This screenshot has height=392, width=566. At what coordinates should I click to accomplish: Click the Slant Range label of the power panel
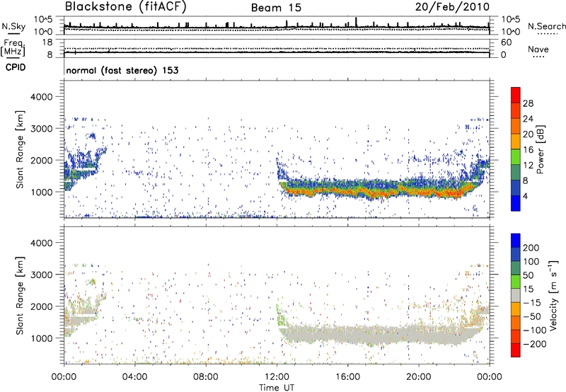pos(20,149)
